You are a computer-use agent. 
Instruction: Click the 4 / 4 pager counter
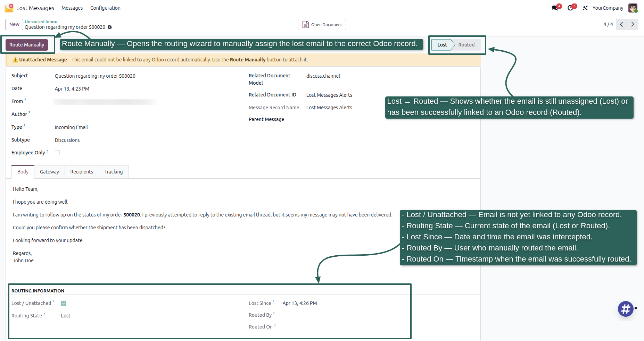pyautogui.click(x=608, y=24)
